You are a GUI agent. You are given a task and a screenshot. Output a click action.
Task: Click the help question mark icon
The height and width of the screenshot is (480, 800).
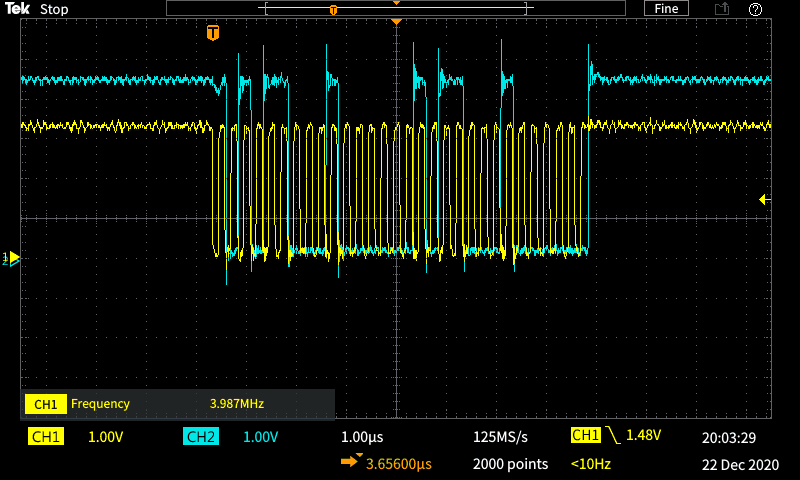tap(756, 9)
